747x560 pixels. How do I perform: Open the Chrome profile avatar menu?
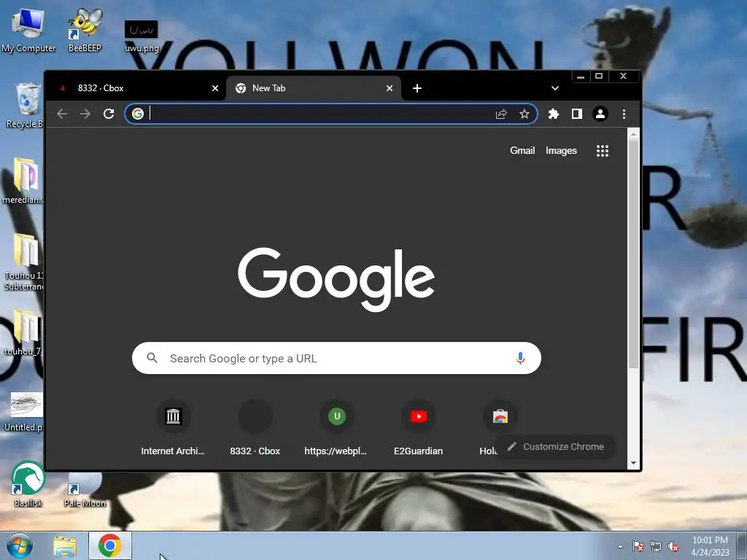click(600, 114)
